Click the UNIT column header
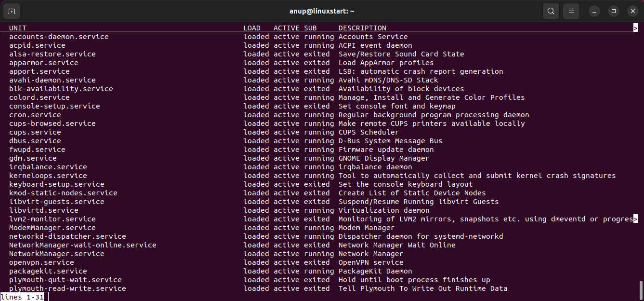 [x=17, y=27]
